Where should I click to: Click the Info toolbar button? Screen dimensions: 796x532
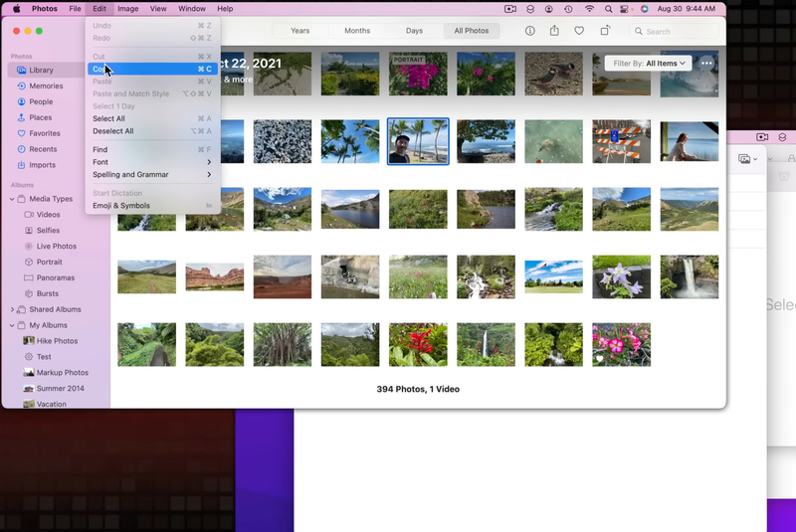[530, 31]
